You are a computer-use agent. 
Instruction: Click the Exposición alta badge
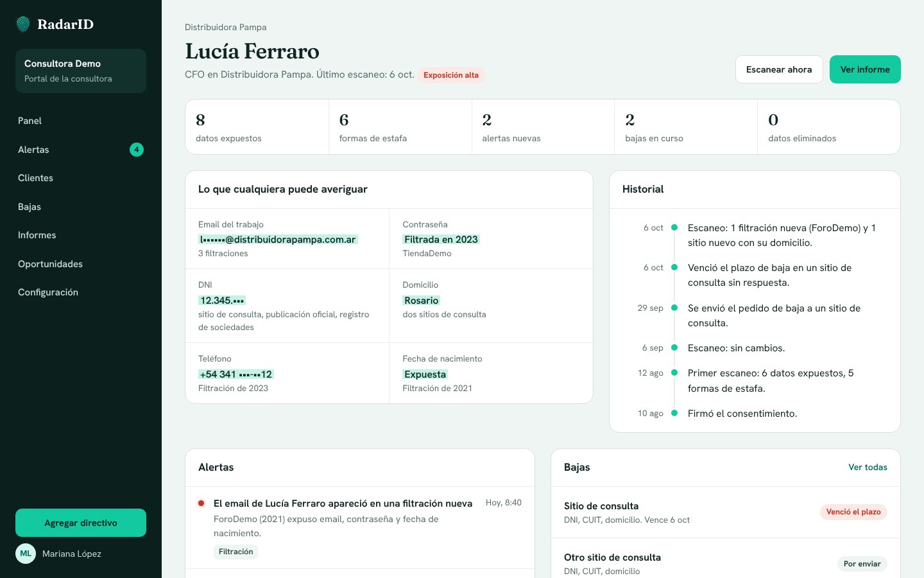coord(451,75)
